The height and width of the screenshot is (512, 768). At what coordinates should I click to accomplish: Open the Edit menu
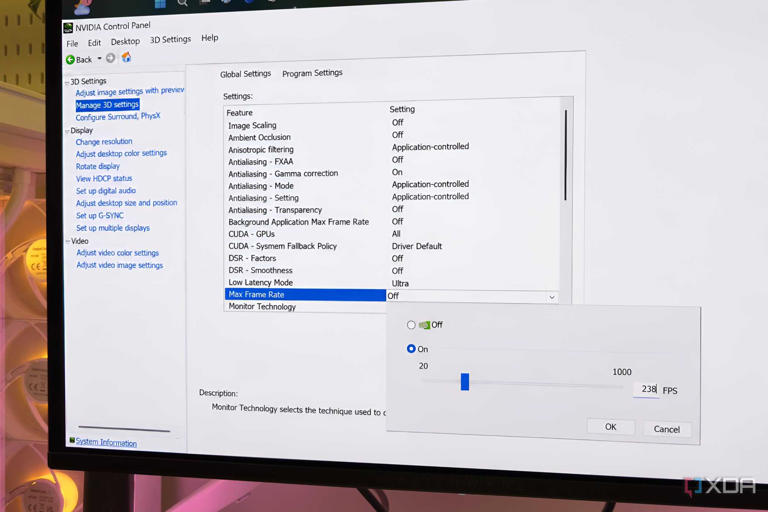94,43
